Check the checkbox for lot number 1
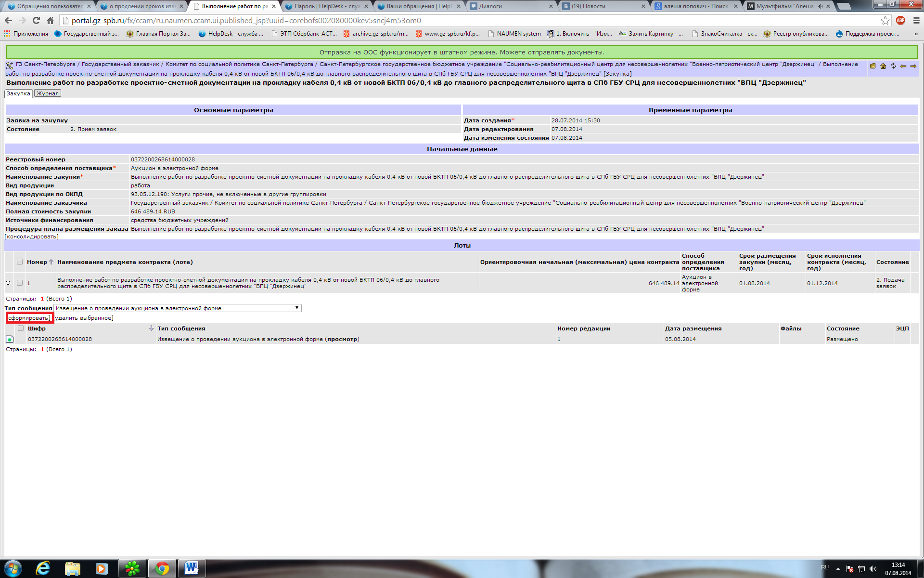Screen dimensions: 924x578 20,283
